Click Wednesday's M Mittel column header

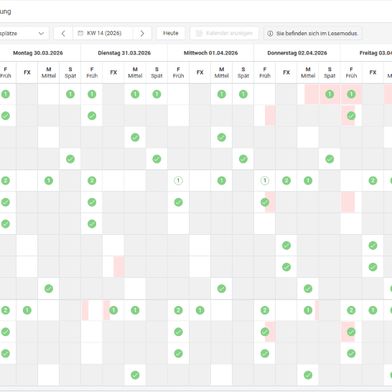(221, 72)
